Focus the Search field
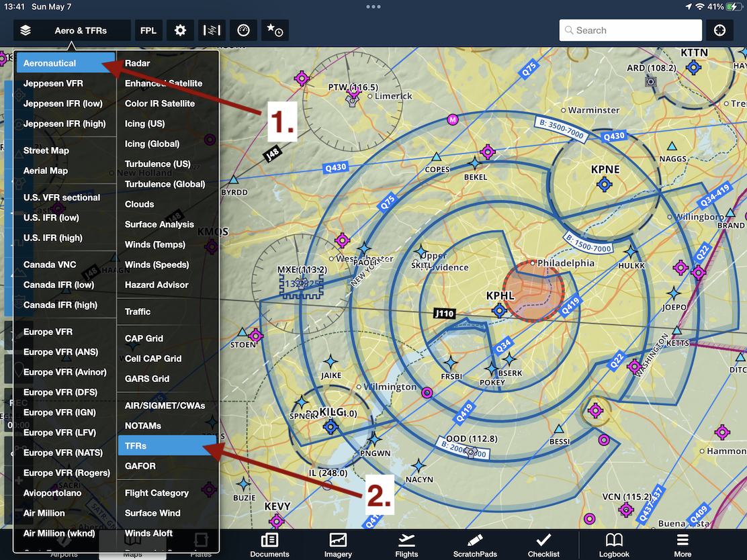747x560 pixels. (x=630, y=30)
